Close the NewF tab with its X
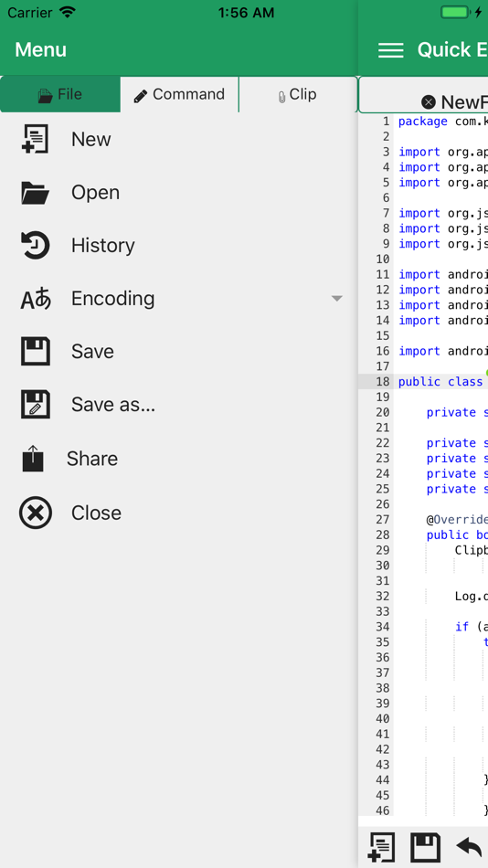Viewport: 488px width, 868px height. (429, 101)
